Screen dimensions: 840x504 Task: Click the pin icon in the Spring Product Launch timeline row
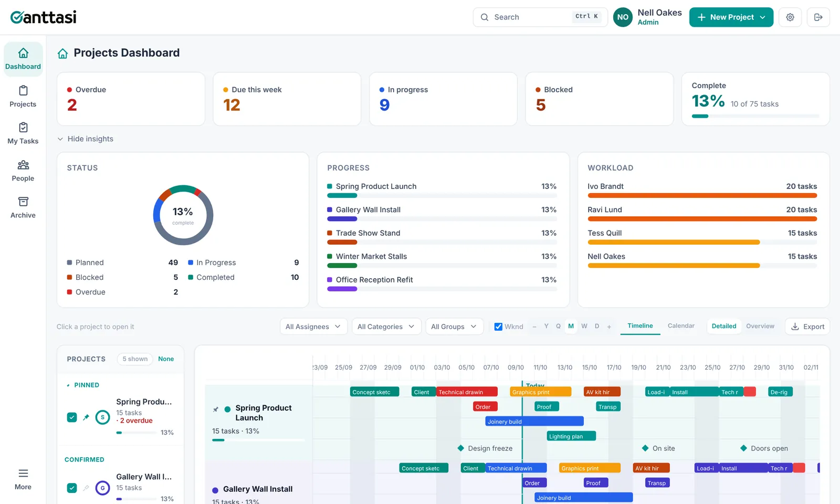click(x=215, y=409)
